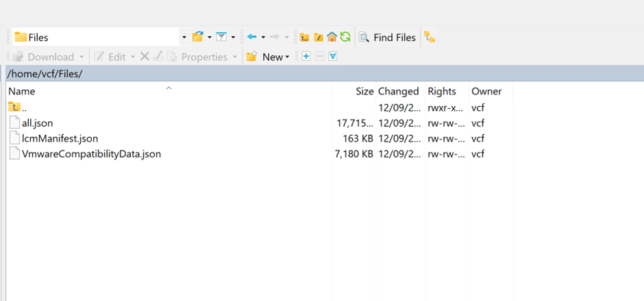Select the VmwareCompatibilityData.json file
644x301 pixels.
[x=91, y=154]
